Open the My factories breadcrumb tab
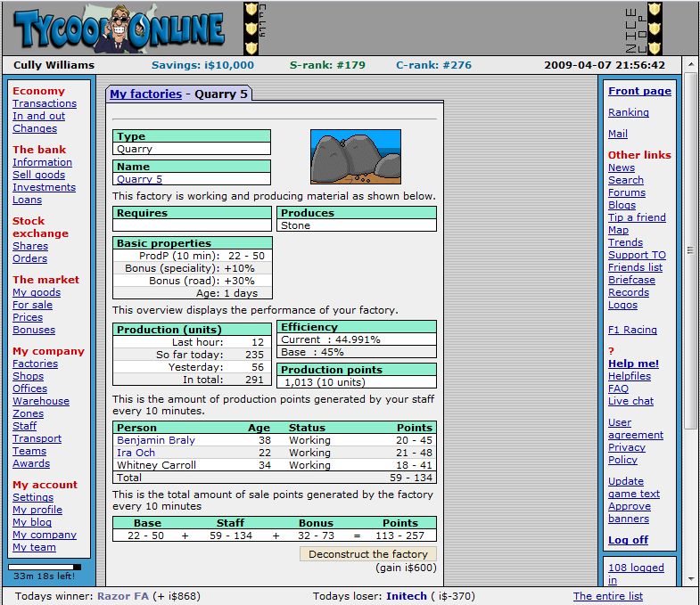 click(x=145, y=94)
